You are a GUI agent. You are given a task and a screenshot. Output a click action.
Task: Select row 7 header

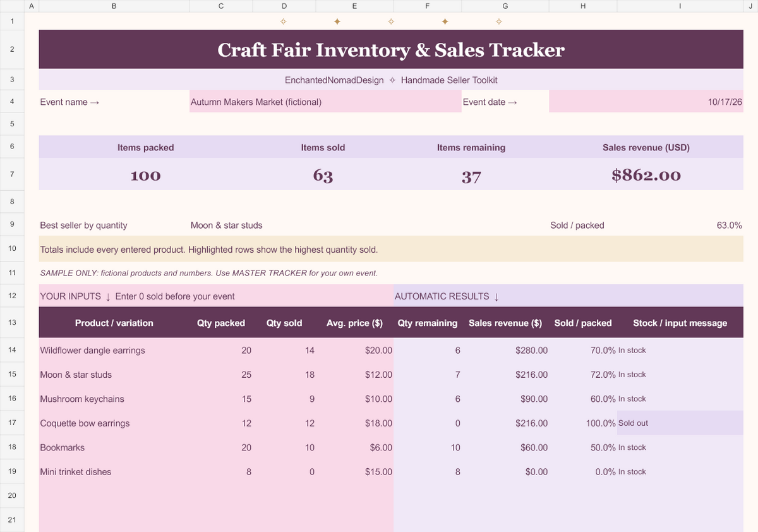[x=12, y=174]
